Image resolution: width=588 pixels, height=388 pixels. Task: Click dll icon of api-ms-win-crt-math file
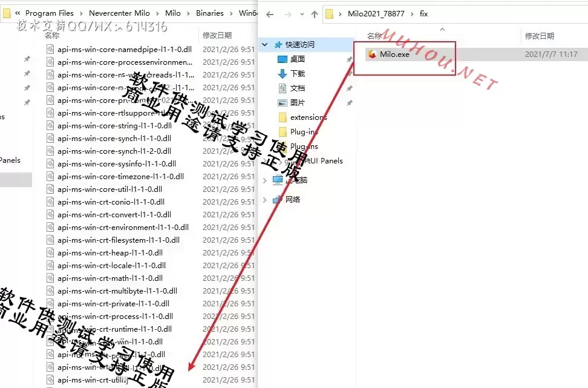pyautogui.click(x=50, y=278)
